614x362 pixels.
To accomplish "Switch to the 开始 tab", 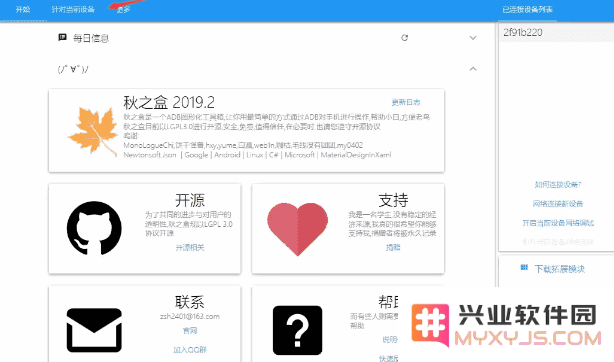I will (23, 9).
